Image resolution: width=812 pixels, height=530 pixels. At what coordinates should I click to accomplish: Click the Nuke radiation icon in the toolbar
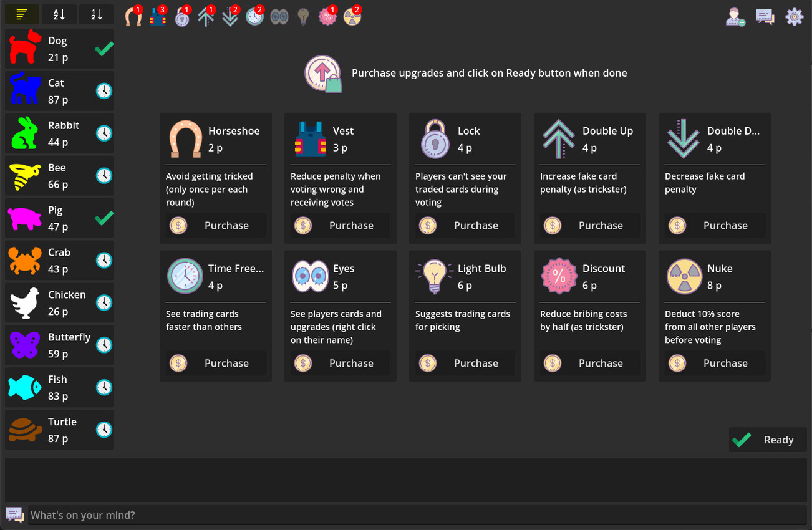tap(352, 16)
